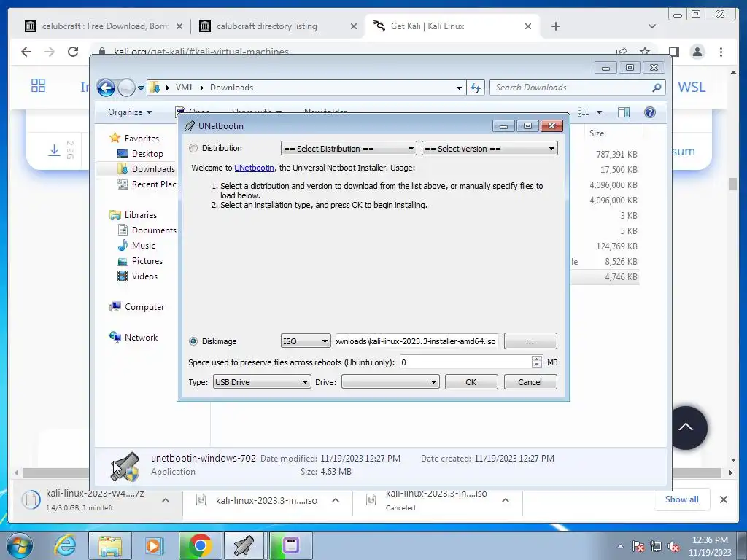
Task: Close the Chrome downloads bar
Action: coord(724,499)
